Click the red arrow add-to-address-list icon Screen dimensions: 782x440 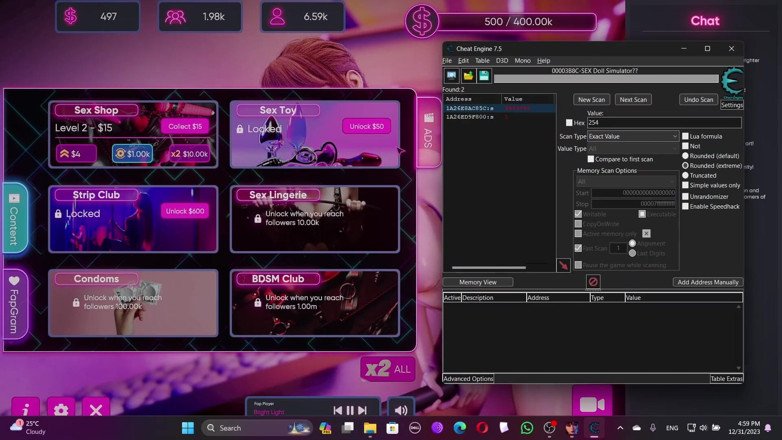[x=563, y=265]
